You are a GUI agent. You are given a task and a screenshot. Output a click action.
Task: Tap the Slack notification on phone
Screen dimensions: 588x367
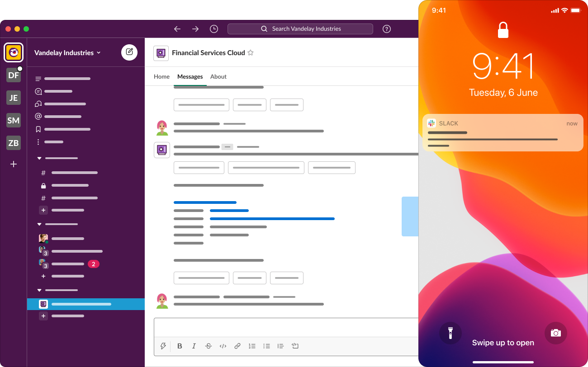pos(503,133)
